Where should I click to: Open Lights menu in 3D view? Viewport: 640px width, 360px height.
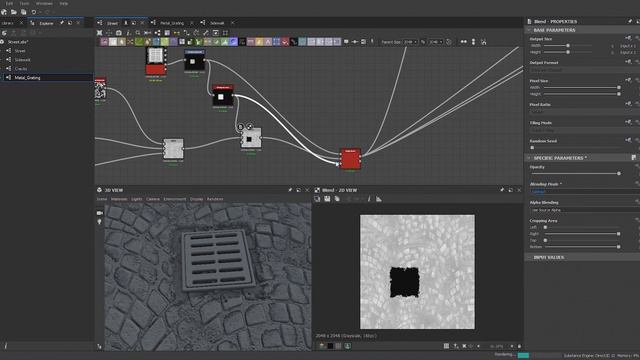[x=137, y=199]
